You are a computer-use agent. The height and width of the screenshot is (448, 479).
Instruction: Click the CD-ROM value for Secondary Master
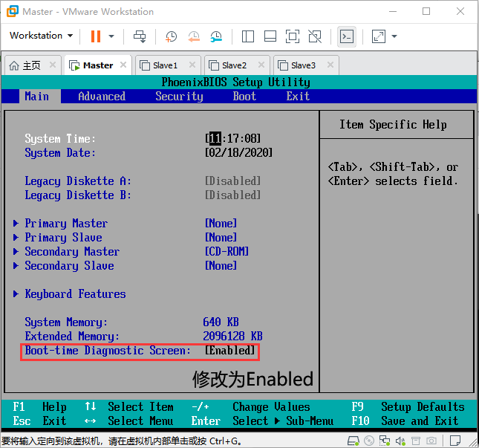click(x=227, y=252)
